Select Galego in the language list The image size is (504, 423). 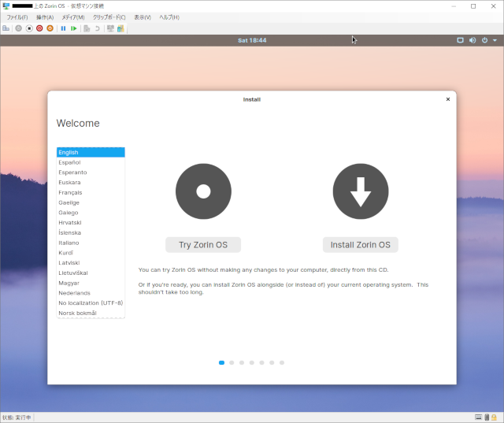pos(91,213)
